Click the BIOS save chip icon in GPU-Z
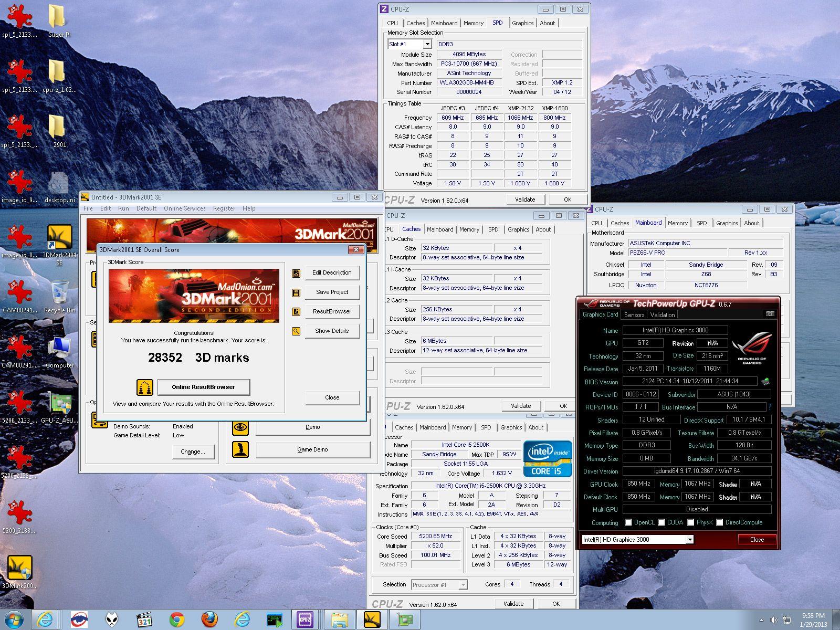 click(x=766, y=382)
